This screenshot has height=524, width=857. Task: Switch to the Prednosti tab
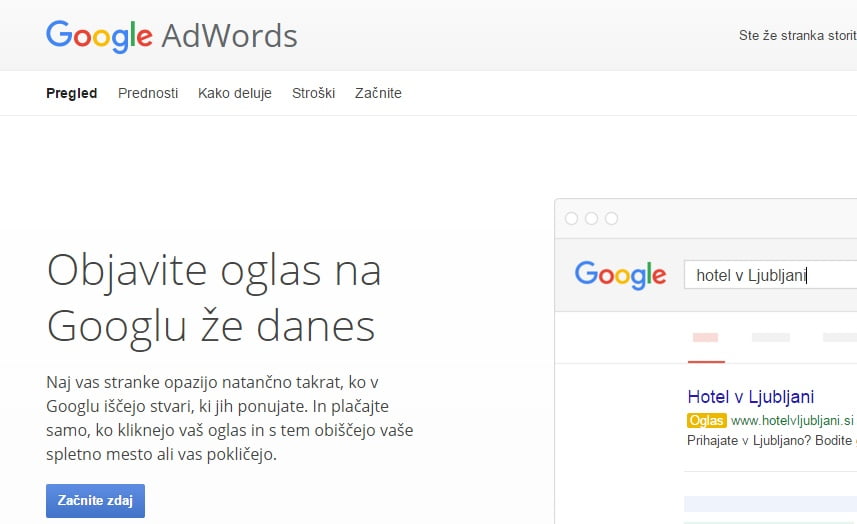[148, 93]
